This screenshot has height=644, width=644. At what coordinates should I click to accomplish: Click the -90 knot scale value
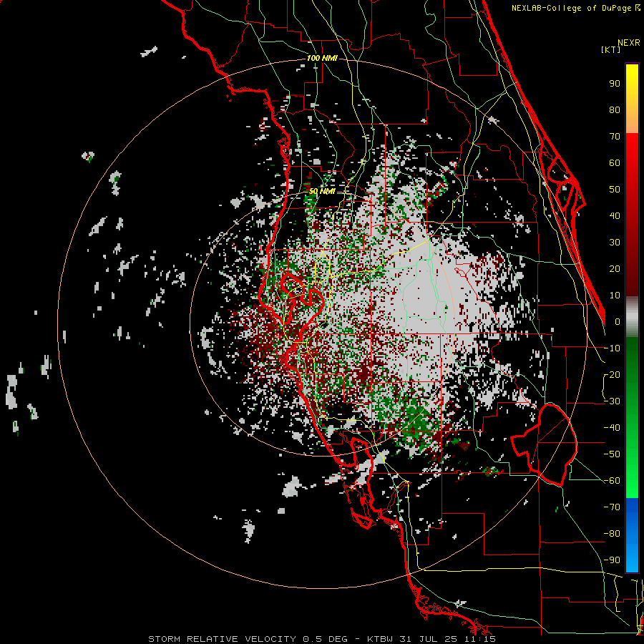click(612, 560)
